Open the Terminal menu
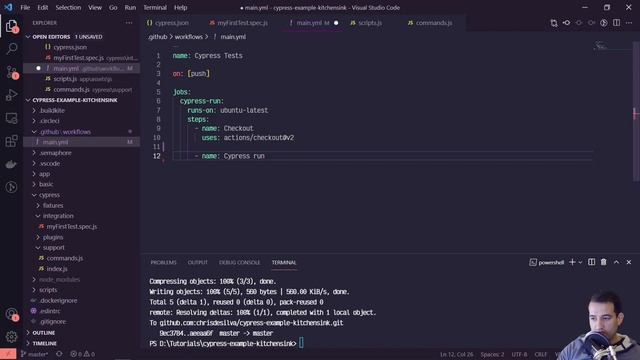Screen dimensions: 640x360 (x=155, y=7)
